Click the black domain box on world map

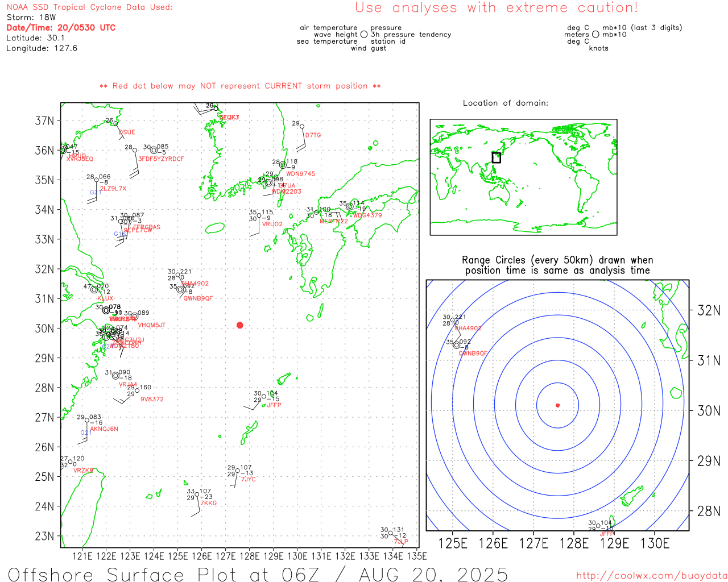[497, 157]
